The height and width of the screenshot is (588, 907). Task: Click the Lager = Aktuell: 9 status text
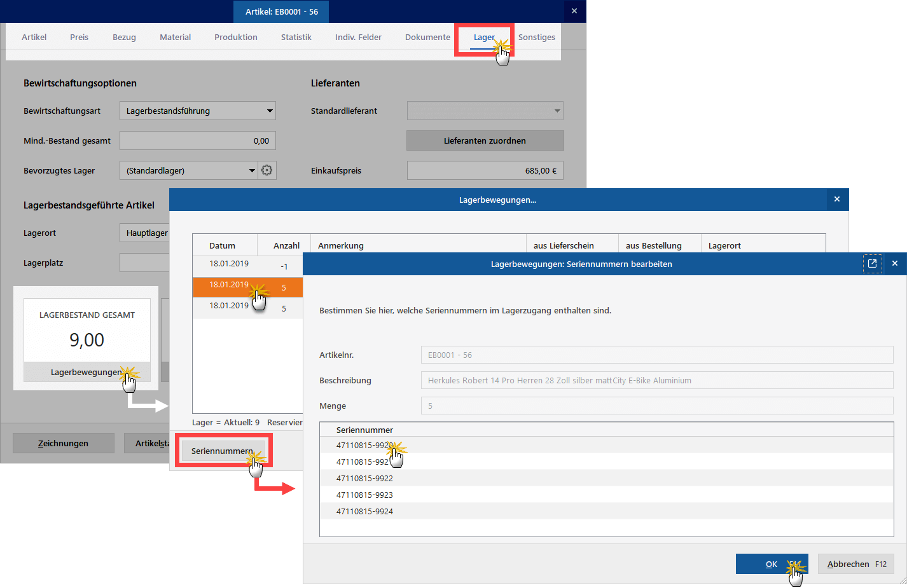[226, 422]
